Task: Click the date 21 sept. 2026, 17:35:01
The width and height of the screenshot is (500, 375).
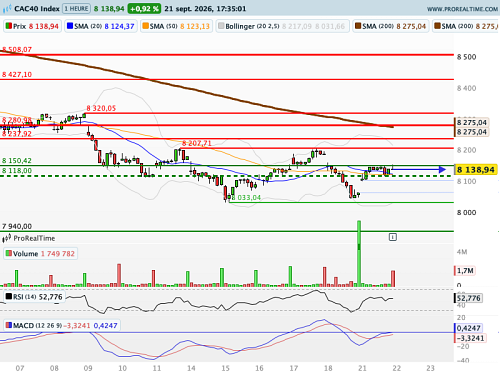Action: tap(205, 9)
